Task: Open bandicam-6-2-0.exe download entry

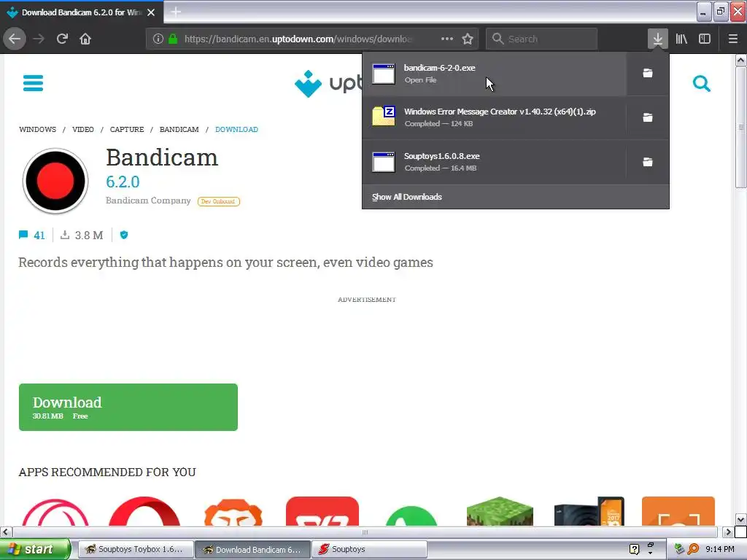Action: point(494,74)
